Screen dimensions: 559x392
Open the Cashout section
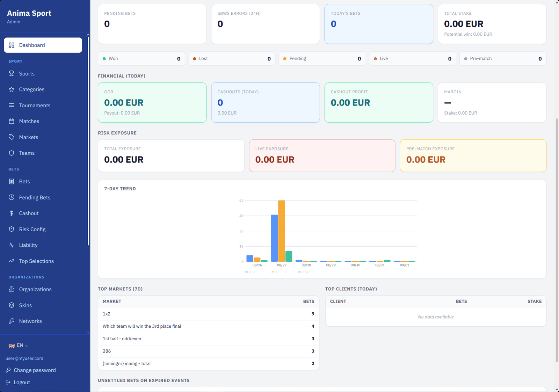point(43,213)
